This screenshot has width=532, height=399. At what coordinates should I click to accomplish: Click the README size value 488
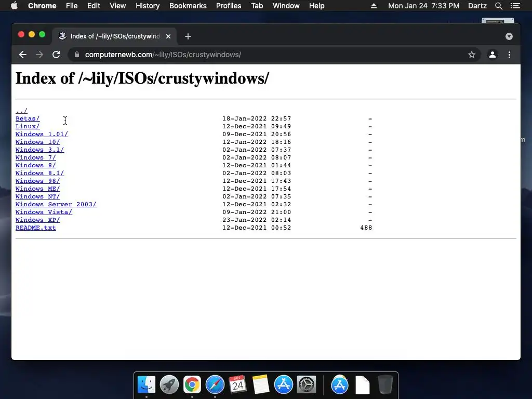click(x=366, y=228)
